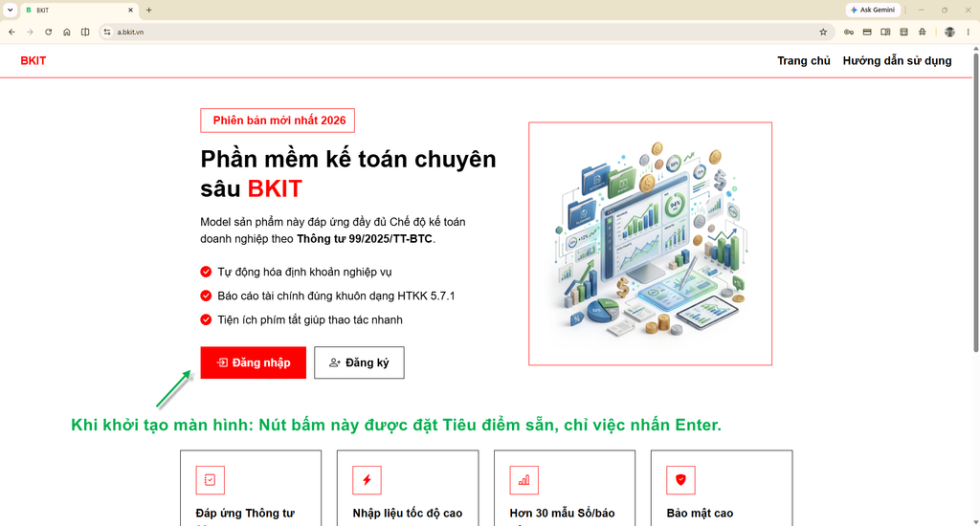
Task: Click checkmark icon beside Tự động hóa định khoản
Action: click(x=206, y=272)
